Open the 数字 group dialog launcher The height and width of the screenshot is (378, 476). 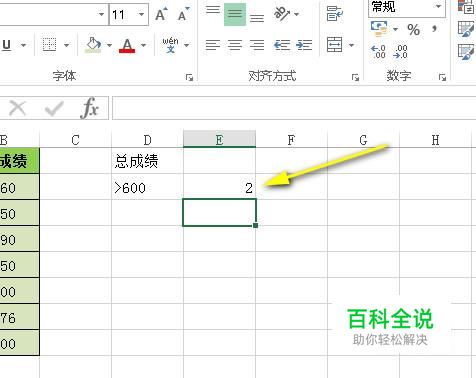click(x=442, y=78)
